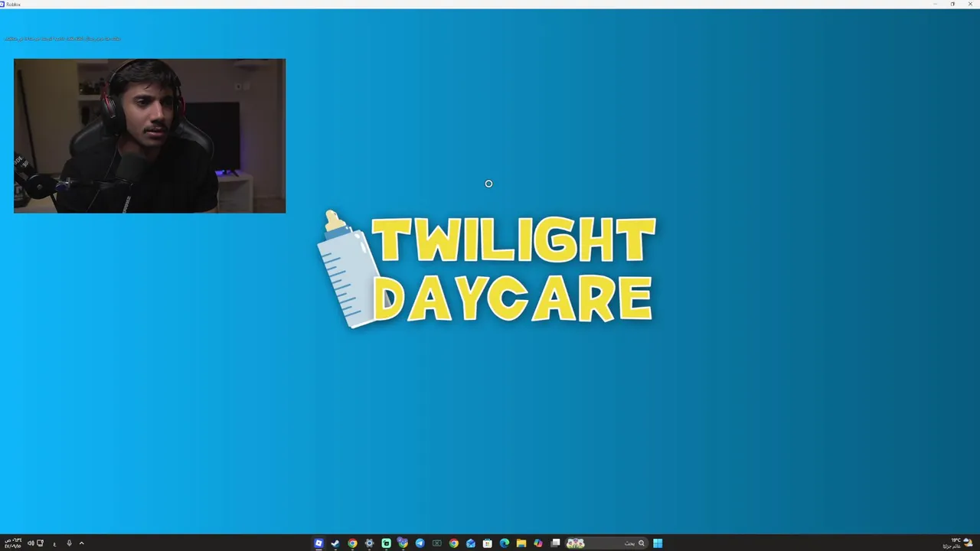Expand the hidden tray icons chevron
Viewport: 980px width, 551px height.
81,543
